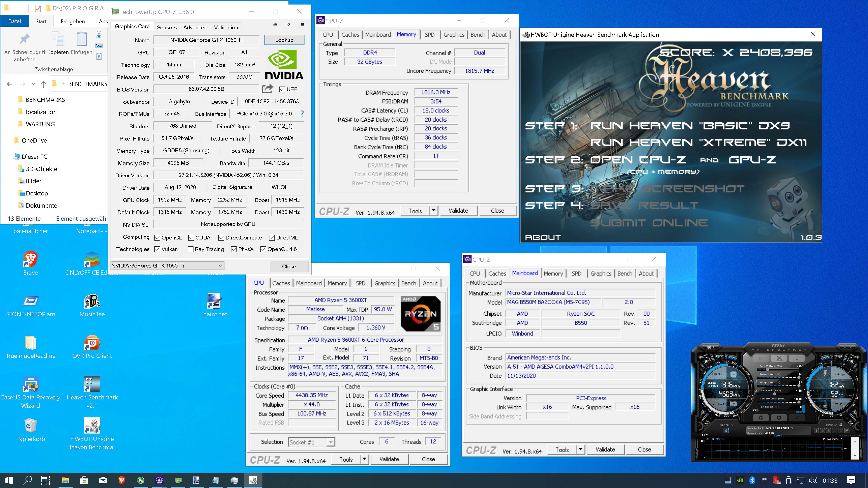
Task: Click Explorer up-directory arrow
Action: coord(43,84)
